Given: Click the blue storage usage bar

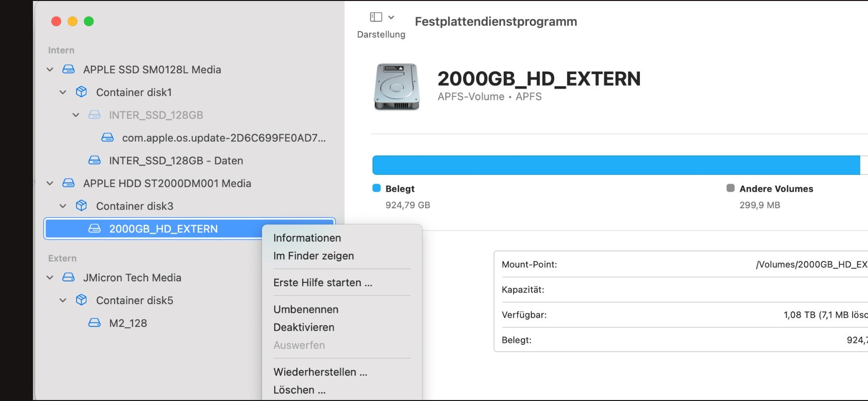Looking at the screenshot, I should point(616,165).
